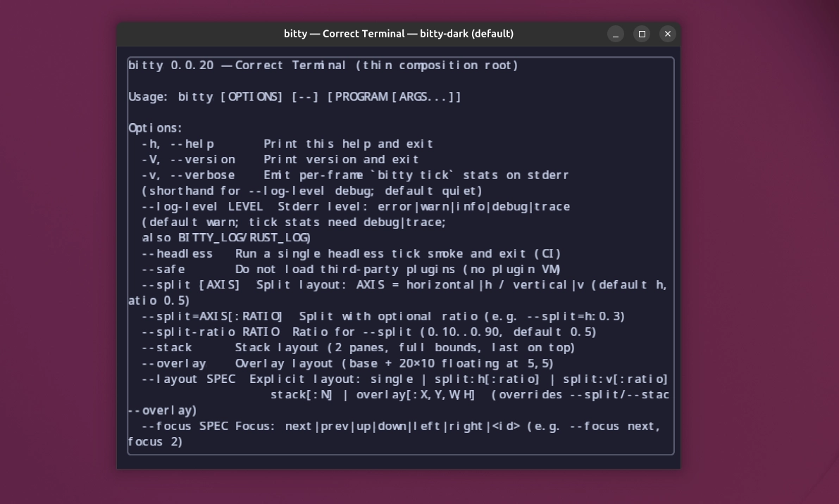Click the '(shorthand for --log-level debug' line
The image size is (839, 504).
pyautogui.click(x=313, y=191)
